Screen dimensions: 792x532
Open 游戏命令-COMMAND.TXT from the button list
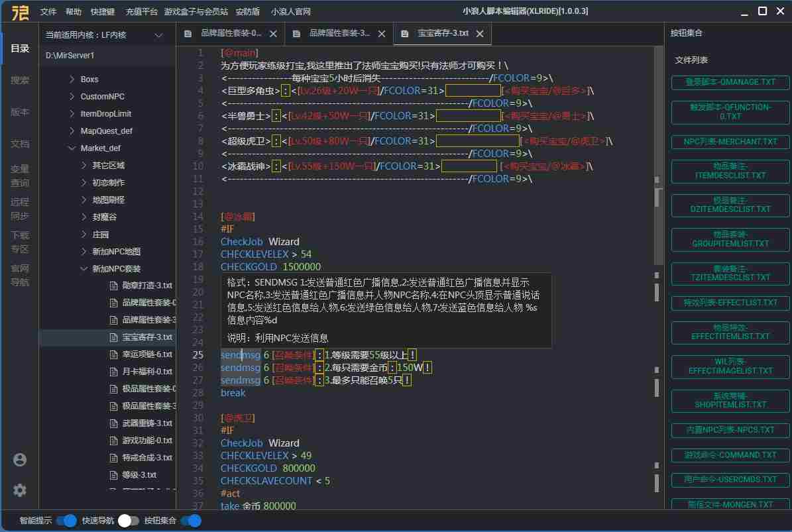click(x=730, y=455)
